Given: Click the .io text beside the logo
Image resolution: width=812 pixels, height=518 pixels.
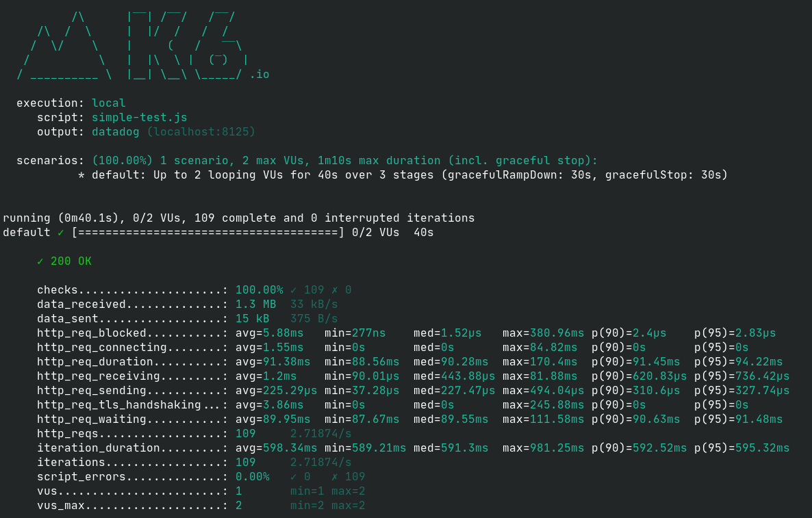Looking at the screenshot, I should pos(259,75).
